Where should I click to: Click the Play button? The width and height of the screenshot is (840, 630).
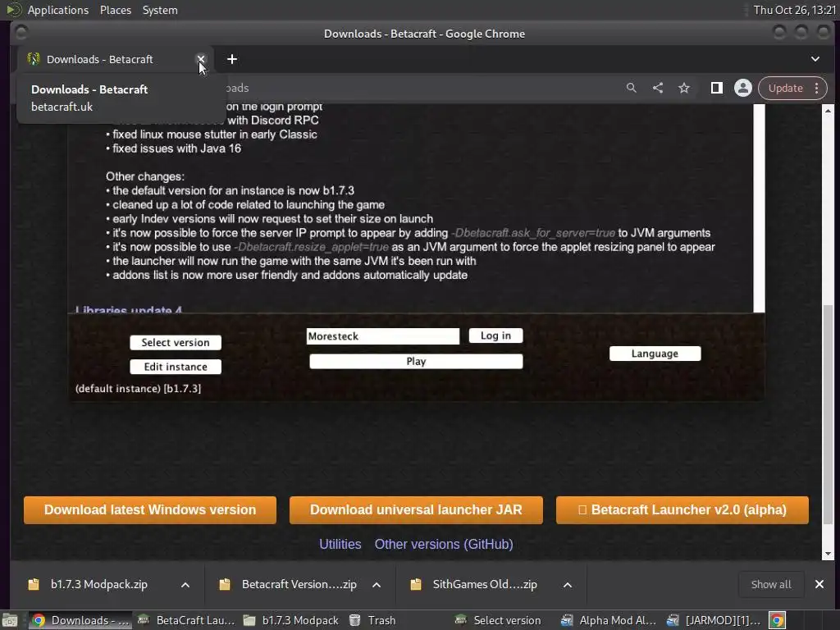(x=416, y=361)
